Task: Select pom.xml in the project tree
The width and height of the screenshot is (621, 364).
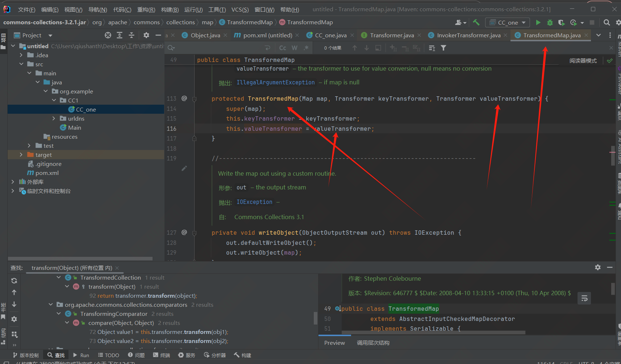Action: pos(47,173)
